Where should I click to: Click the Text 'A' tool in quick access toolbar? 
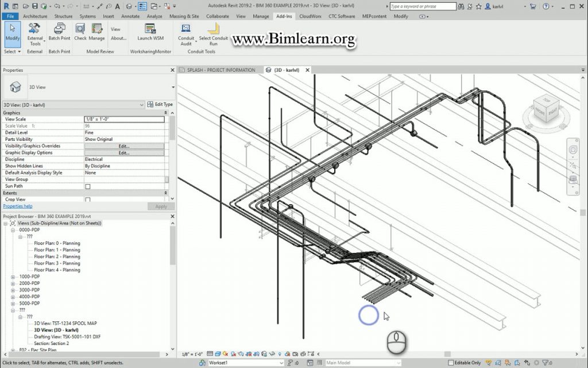[117, 6]
